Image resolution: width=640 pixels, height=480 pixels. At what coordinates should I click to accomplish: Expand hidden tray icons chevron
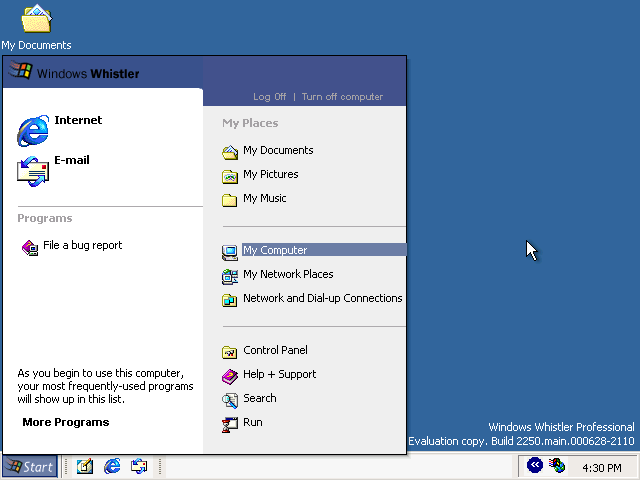(535, 465)
